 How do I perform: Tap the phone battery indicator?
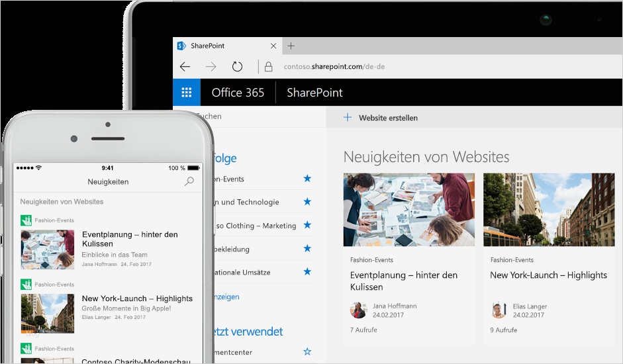point(193,167)
